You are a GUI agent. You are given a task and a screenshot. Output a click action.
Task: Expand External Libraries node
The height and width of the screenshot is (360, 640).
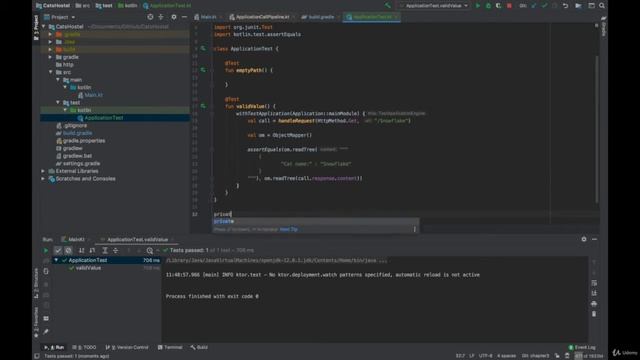(x=43, y=171)
